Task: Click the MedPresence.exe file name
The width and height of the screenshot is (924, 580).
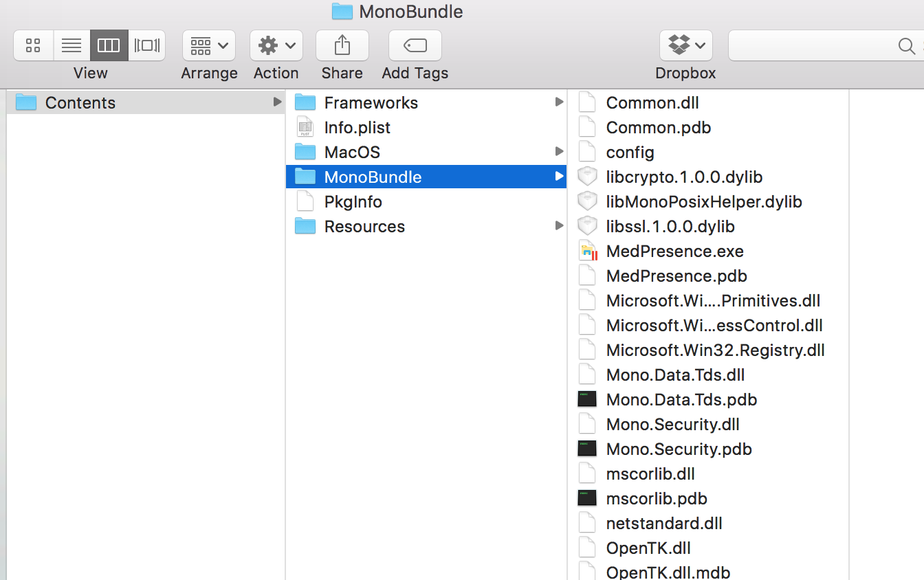Action: point(675,251)
